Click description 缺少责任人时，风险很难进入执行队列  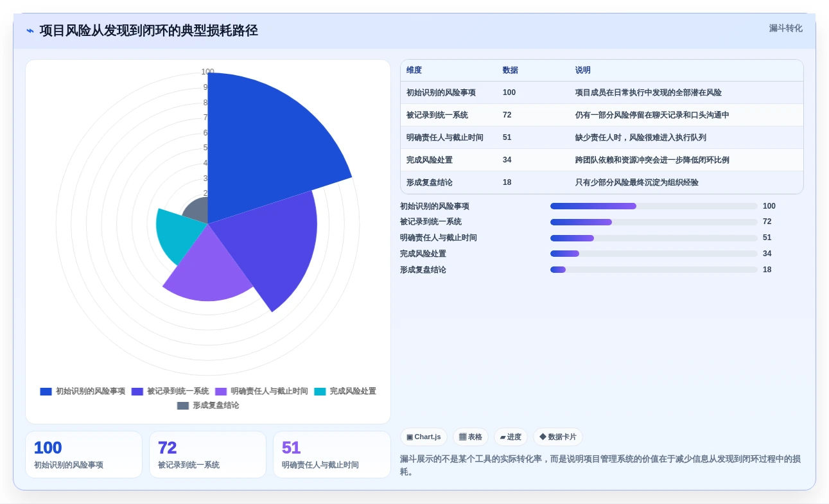tap(641, 137)
